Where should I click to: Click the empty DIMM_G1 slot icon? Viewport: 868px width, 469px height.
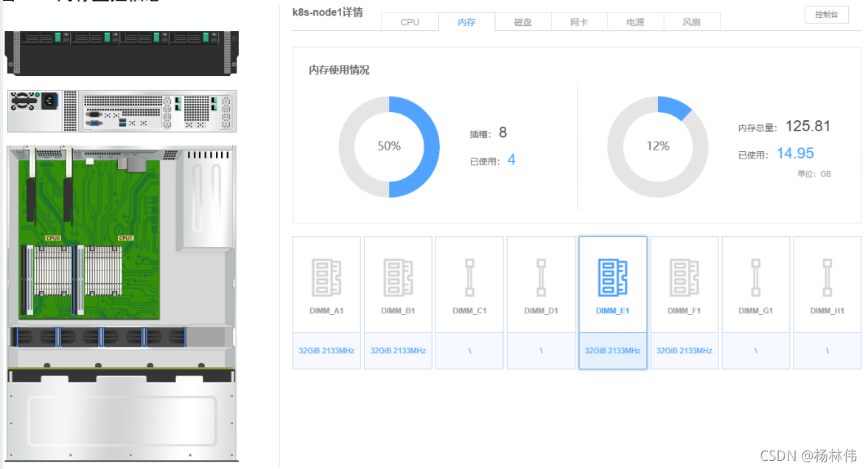coord(755,277)
